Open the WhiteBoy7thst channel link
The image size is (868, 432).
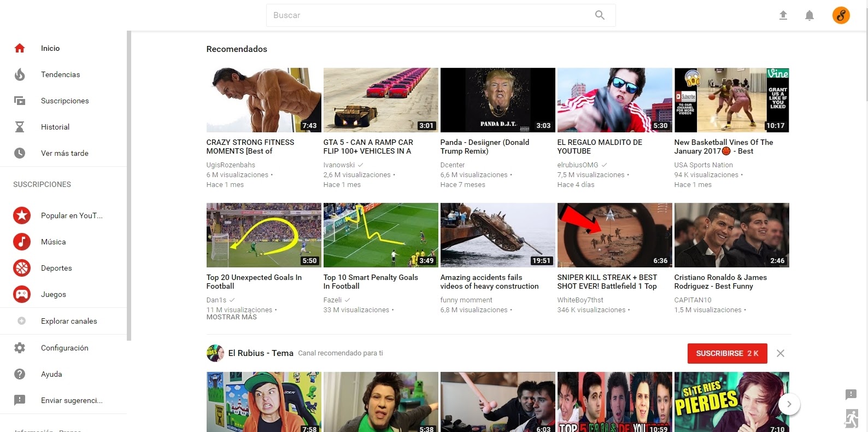(x=580, y=300)
